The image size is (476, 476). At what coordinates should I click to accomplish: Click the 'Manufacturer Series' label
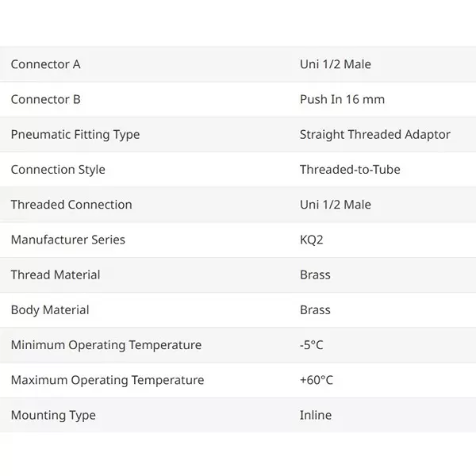(68, 240)
